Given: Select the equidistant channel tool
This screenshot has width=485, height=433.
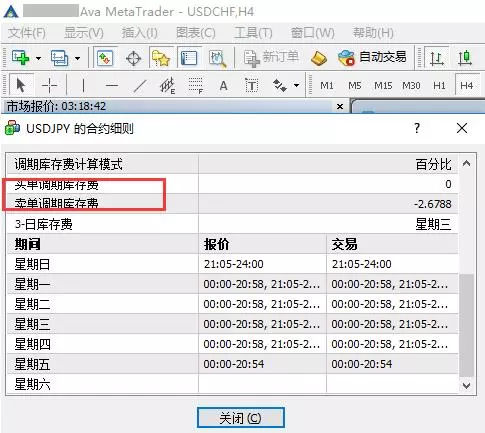Looking at the screenshot, I should pos(168,86).
